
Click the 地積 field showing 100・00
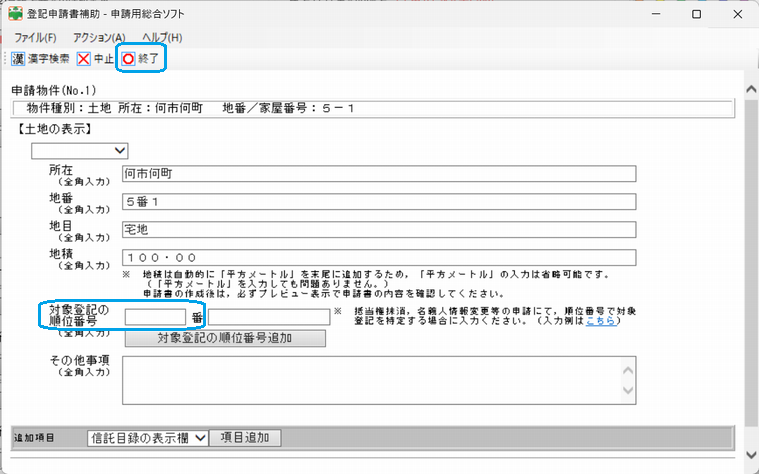tap(378, 257)
